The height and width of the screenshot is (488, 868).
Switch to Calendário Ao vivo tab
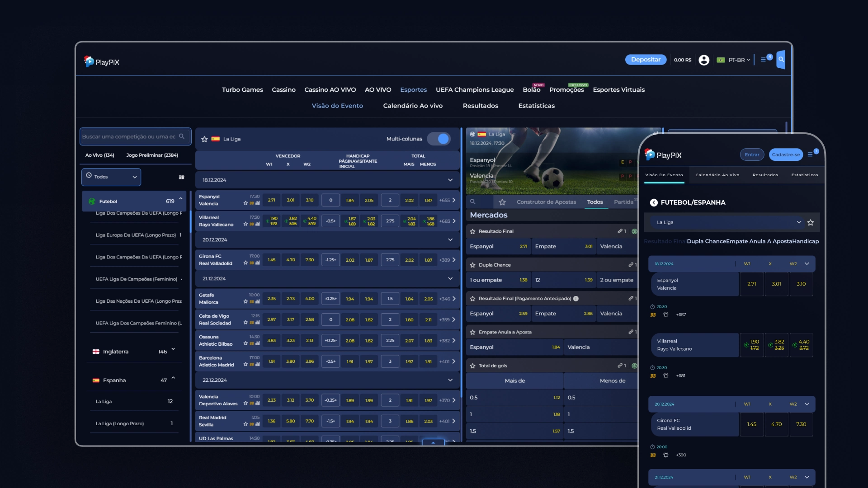coord(413,106)
